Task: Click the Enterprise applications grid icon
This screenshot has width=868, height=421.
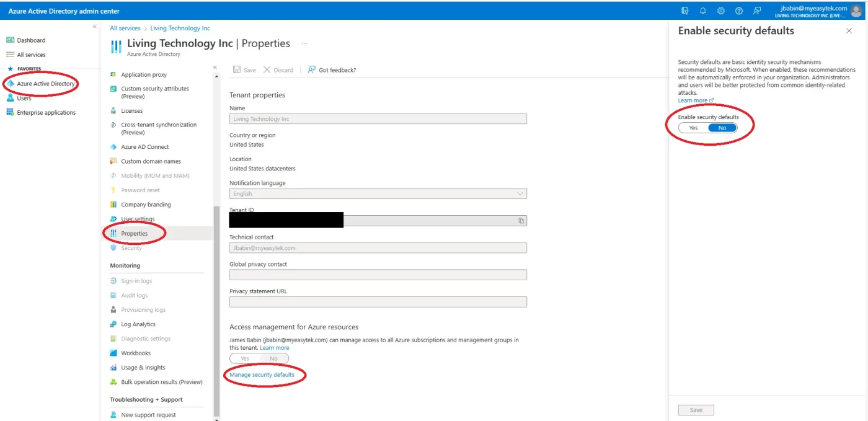Action: click(x=10, y=112)
